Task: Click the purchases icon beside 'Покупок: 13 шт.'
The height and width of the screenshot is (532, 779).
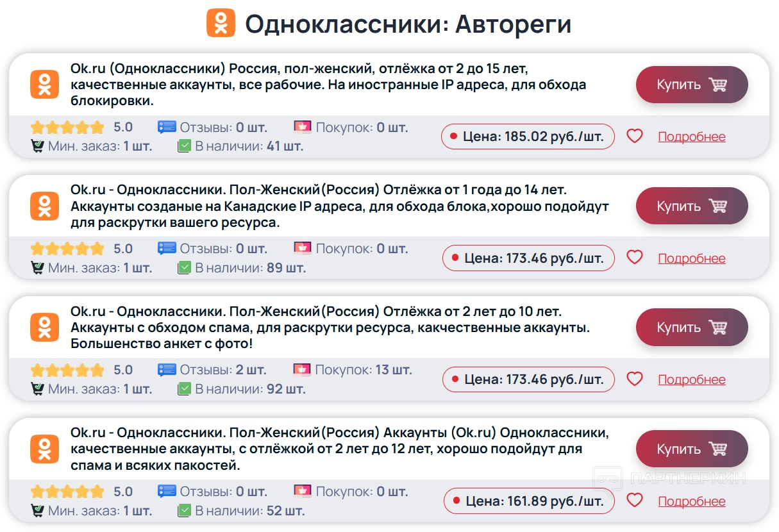Action: click(x=303, y=369)
